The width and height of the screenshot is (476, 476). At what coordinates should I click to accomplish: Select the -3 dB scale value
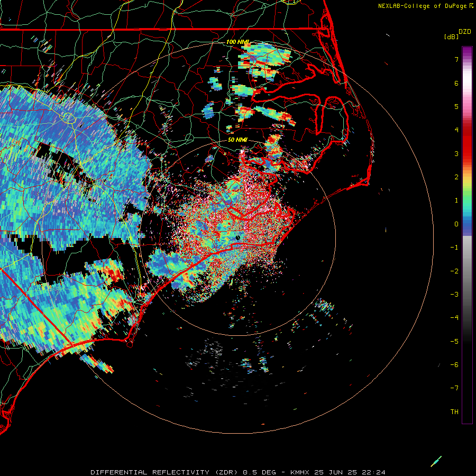(x=454, y=295)
